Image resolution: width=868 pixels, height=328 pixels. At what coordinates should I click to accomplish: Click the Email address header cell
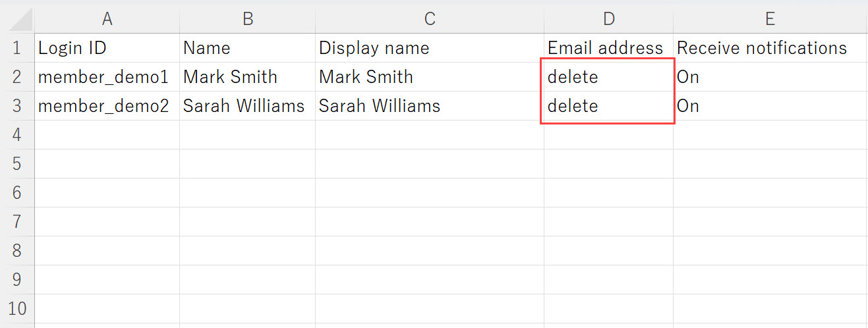[608, 48]
